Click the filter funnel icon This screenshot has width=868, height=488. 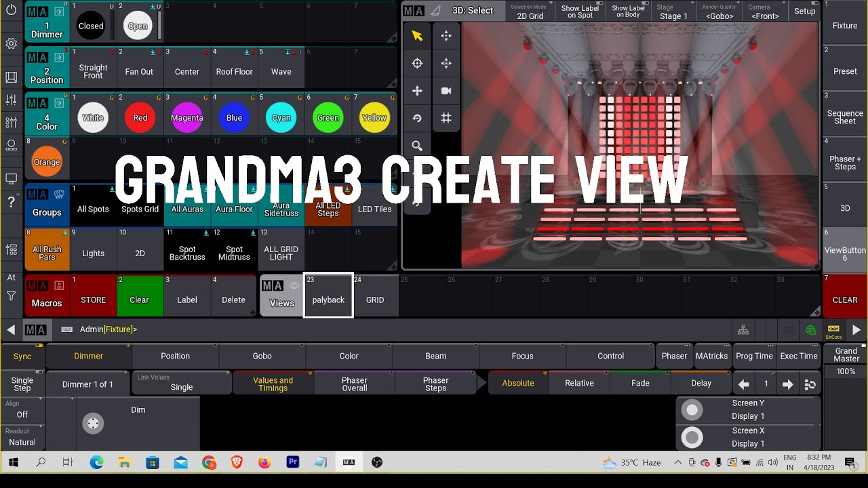pyautogui.click(x=11, y=296)
